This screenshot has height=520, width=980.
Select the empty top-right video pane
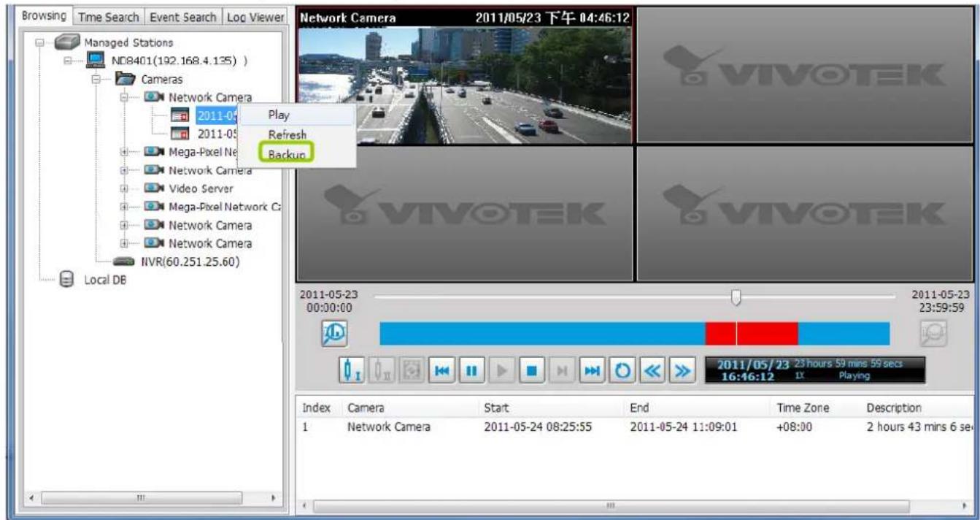click(x=804, y=76)
